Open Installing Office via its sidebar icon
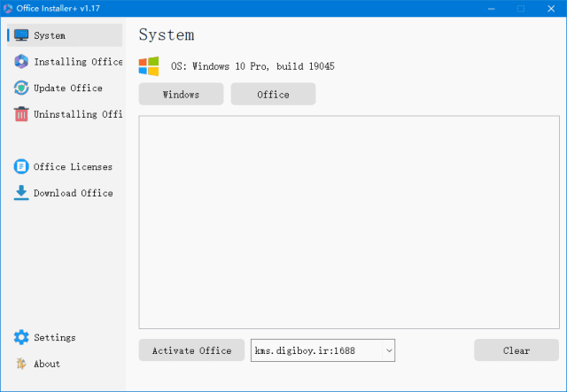 pyautogui.click(x=21, y=62)
